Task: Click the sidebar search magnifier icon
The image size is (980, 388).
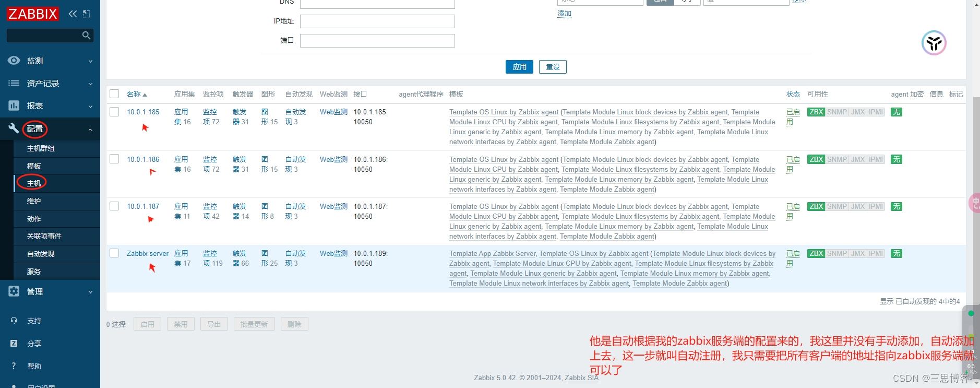Action: (x=87, y=35)
